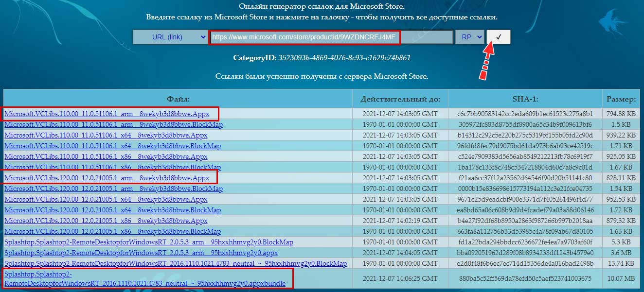Click the 'Файл:' column header
The width and height of the screenshot is (644, 292).
tap(178, 99)
